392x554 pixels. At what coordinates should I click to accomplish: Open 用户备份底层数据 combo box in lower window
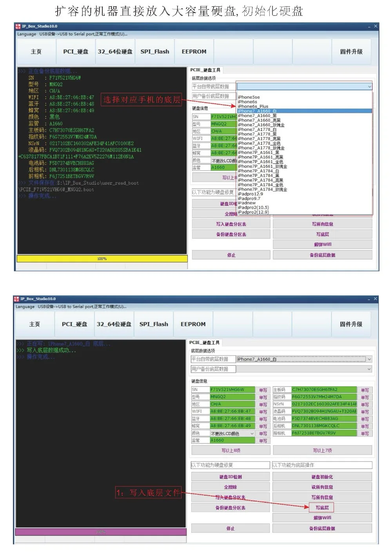pos(304,369)
